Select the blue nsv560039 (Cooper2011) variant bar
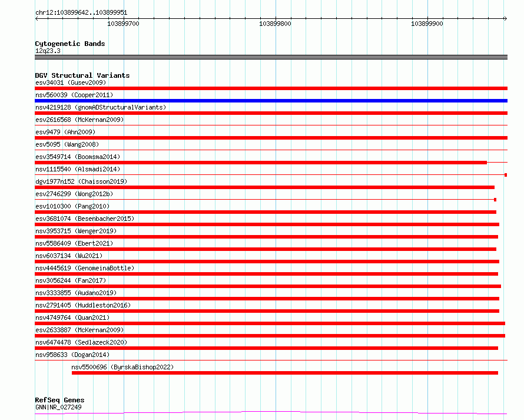 click(271, 101)
